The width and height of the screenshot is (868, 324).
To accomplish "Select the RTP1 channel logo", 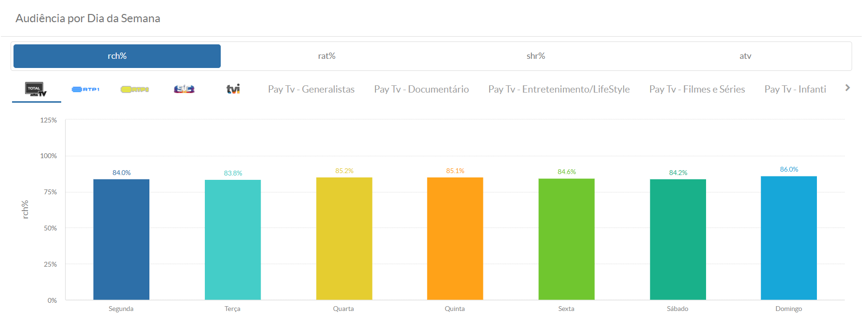I will (x=86, y=89).
